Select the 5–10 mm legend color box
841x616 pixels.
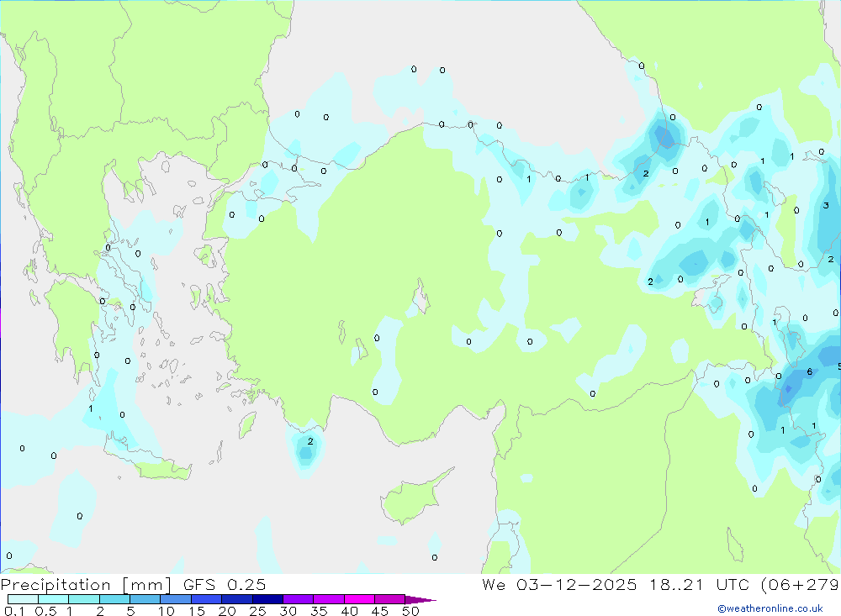[145, 599]
